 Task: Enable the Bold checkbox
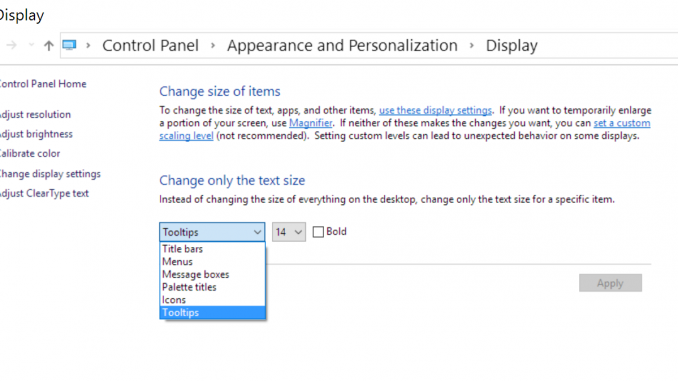318,232
